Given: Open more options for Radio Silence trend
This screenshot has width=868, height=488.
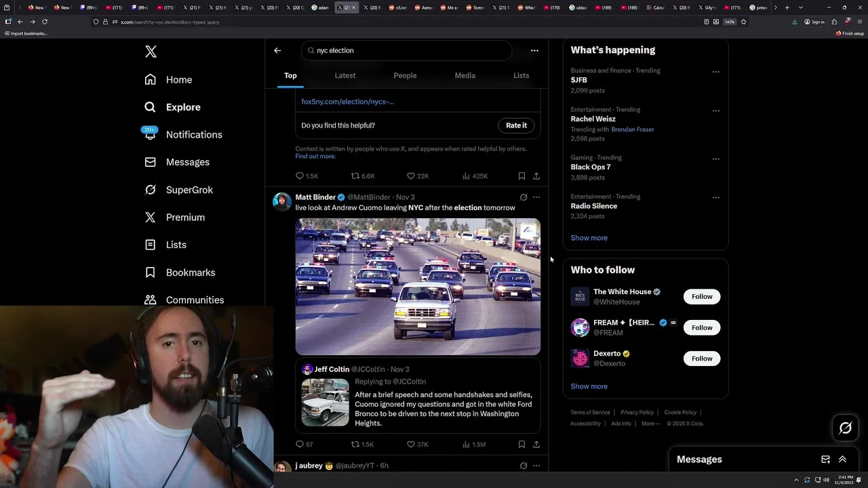Looking at the screenshot, I should click(x=715, y=198).
